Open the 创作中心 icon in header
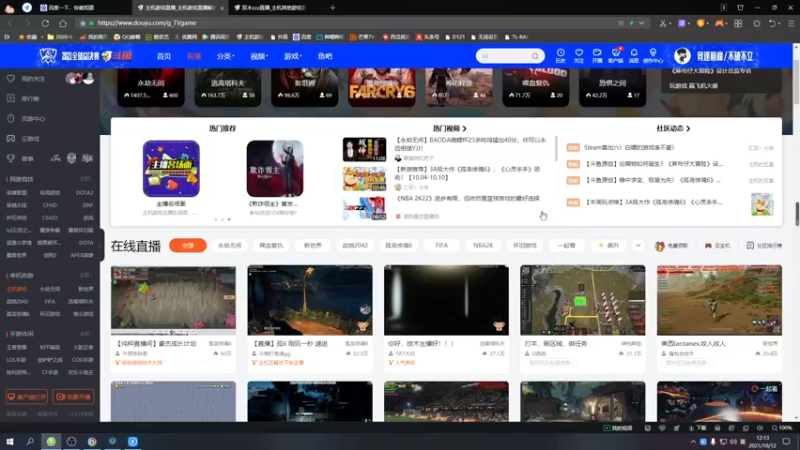This screenshot has width=800, height=450. 653,56
